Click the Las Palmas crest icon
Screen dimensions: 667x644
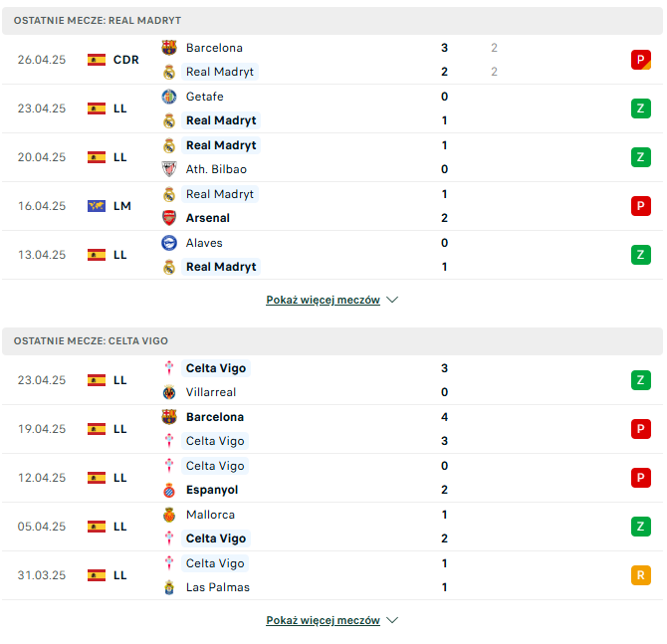(x=169, y=587)
